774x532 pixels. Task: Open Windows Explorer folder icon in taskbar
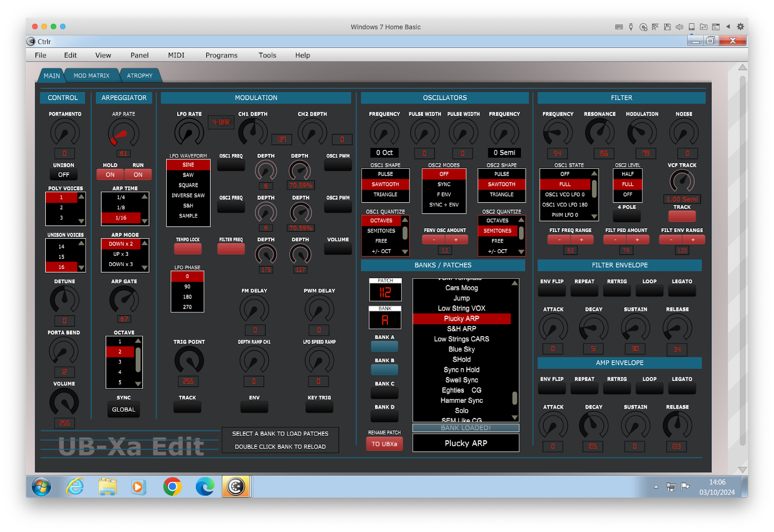[107, 487]
